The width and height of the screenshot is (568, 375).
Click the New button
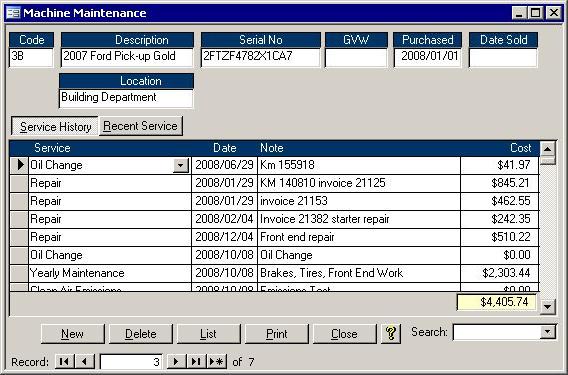point(72,334)
